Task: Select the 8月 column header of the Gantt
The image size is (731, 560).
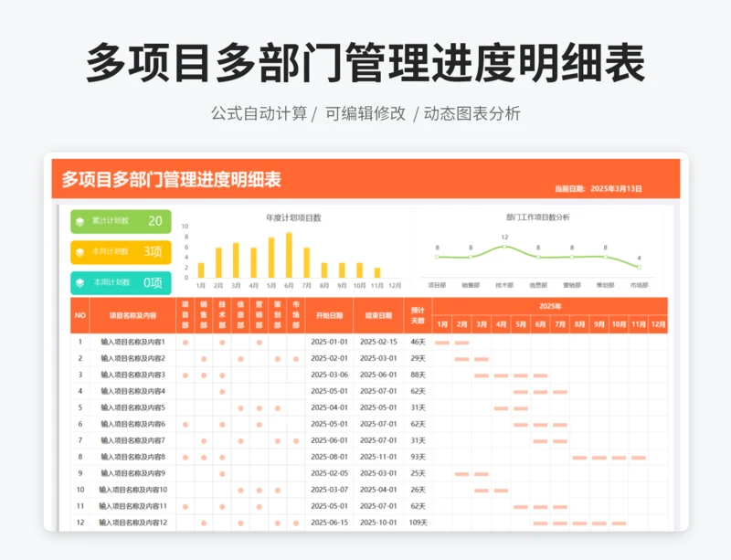Action: pyautogui.click(x=579, y=324)
